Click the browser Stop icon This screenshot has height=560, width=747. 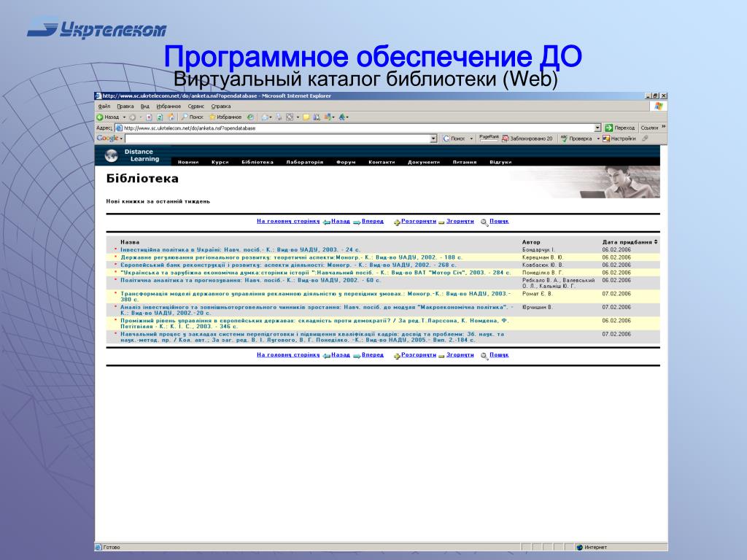(x=149, y=117)
